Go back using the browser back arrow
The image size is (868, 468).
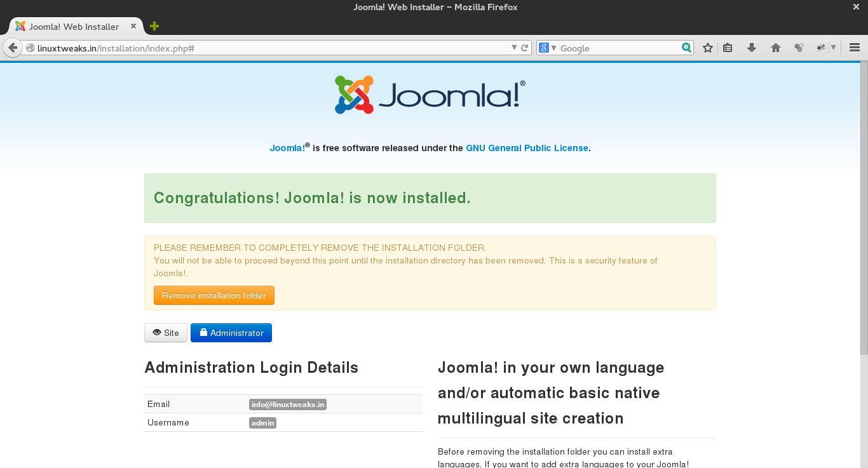[12, 48]
